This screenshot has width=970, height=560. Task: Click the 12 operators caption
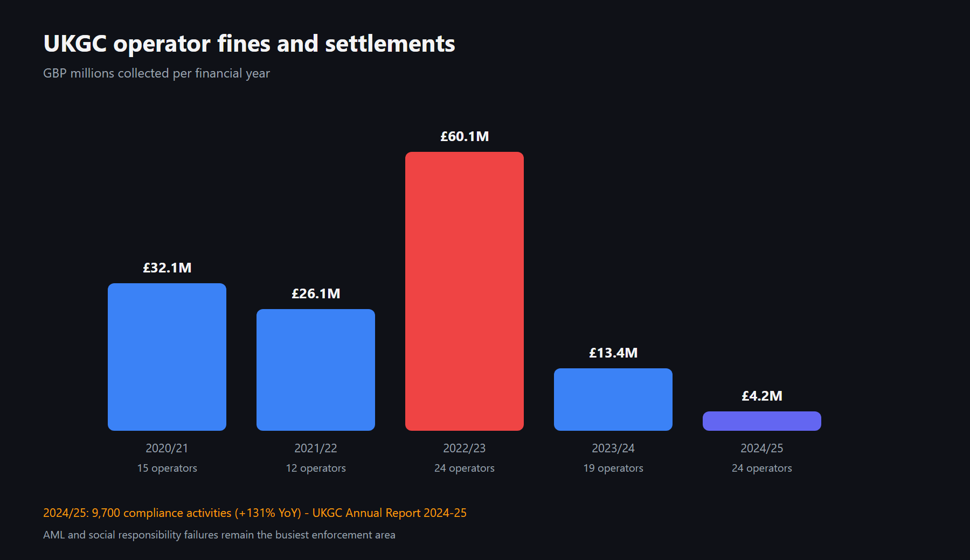(x=316, y=468)
